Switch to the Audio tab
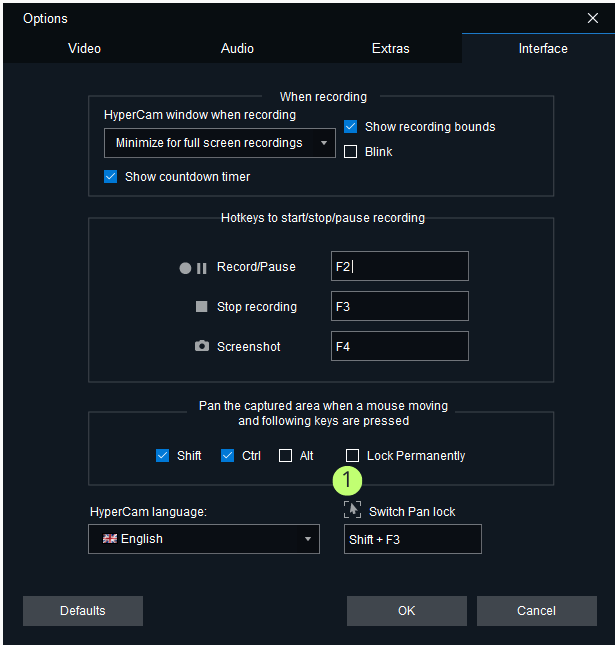This screenshot has height=645, width=615. coord(237,49)
